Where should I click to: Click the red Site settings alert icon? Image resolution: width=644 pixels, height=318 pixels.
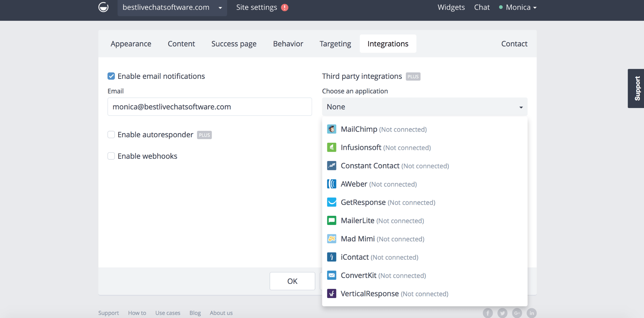tap(284, 7)
